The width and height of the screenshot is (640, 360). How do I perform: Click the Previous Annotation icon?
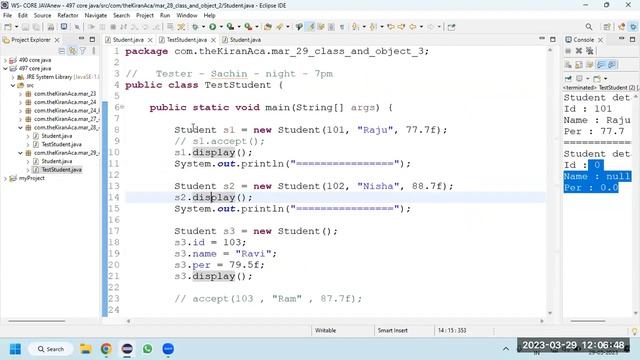coord(373,27)
